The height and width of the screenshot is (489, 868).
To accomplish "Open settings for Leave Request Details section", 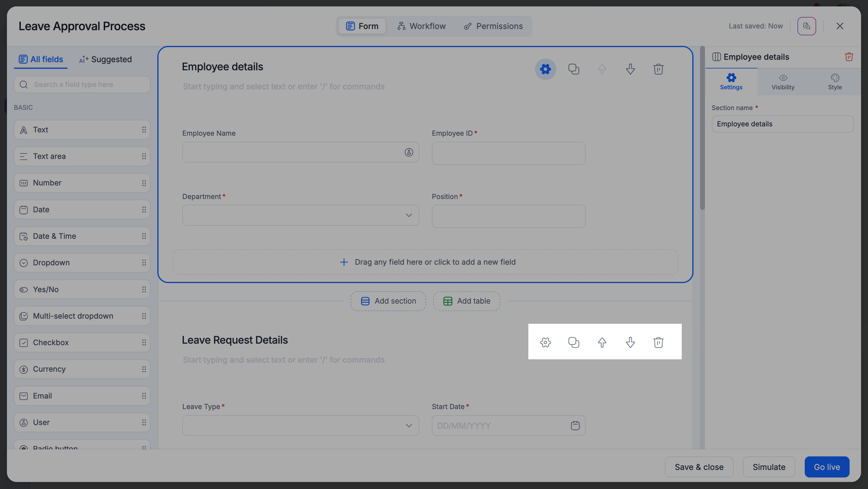I will pyautogui.click(x=545, y=342).
